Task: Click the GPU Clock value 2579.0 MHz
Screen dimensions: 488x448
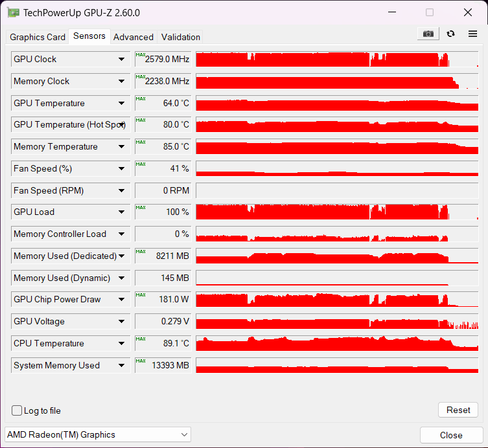Action: point(163,59)
